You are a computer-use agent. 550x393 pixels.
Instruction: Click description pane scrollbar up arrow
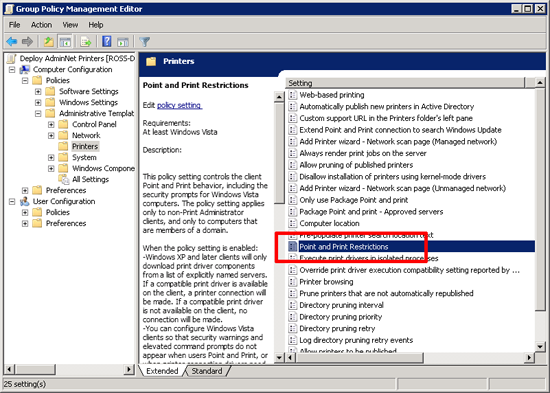(x=279, y=97)
